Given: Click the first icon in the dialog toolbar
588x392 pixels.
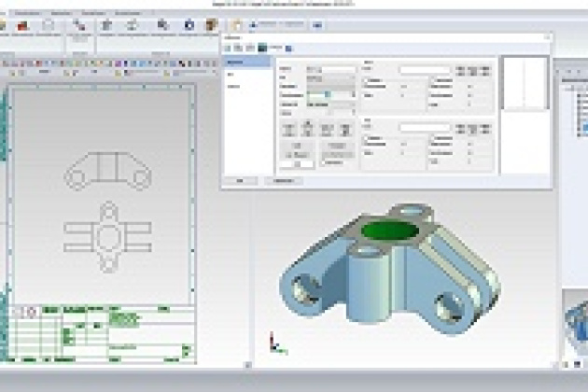Looking at the screenshot, I should tap(229, 47).
